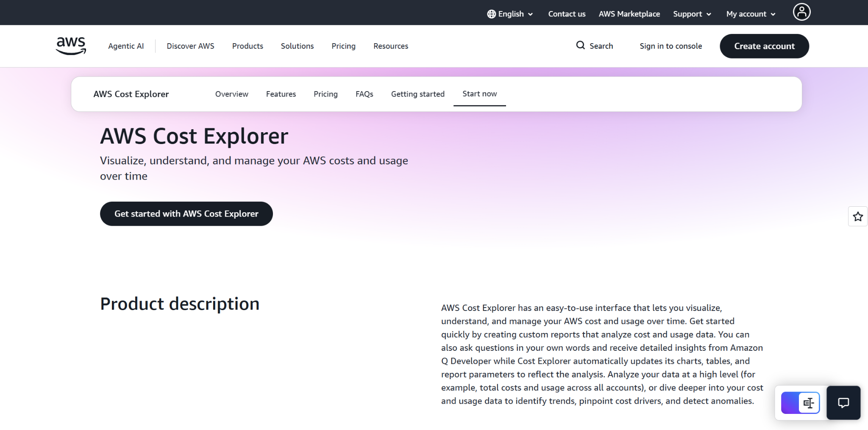Expand the Support dropdown
Image resolution: width=868 pixels, height=430 pixels.
(x=692, y=14)
